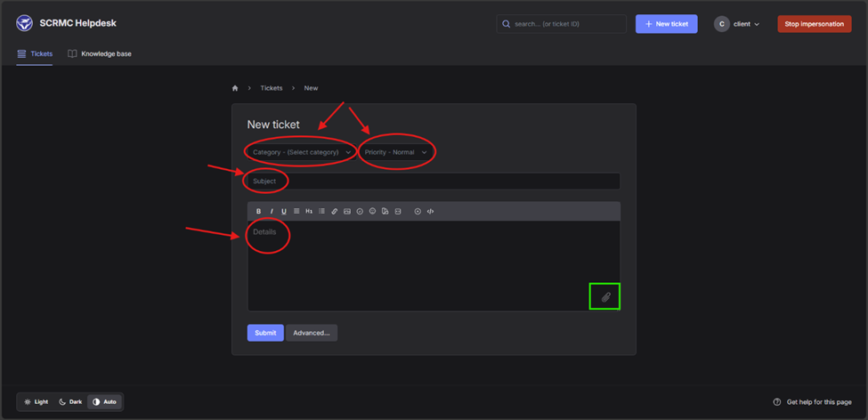Image resolution: width=868 pixels, height=420 pixels.
Task: Set theme to Auto mode
Action: click(104, 402)
